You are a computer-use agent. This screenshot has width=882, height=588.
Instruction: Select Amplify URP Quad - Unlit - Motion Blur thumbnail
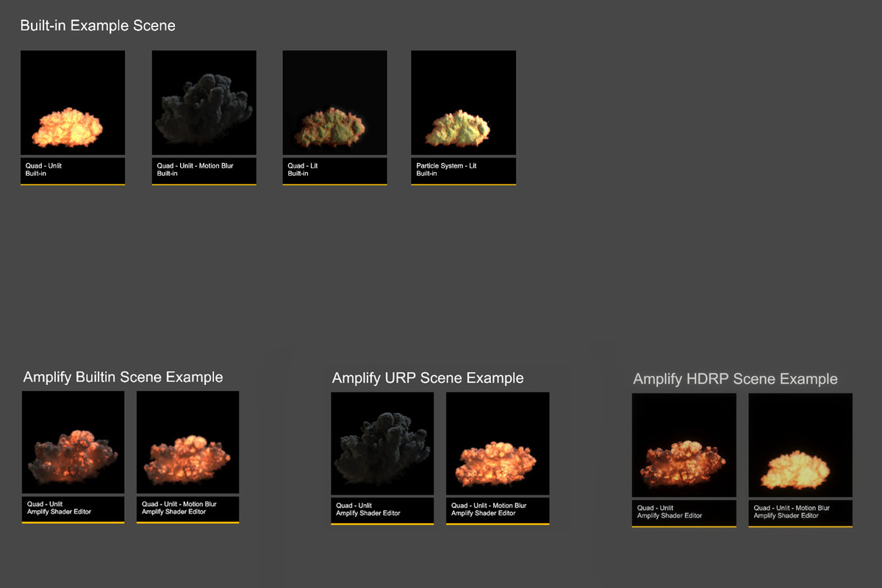click(498, 443)
